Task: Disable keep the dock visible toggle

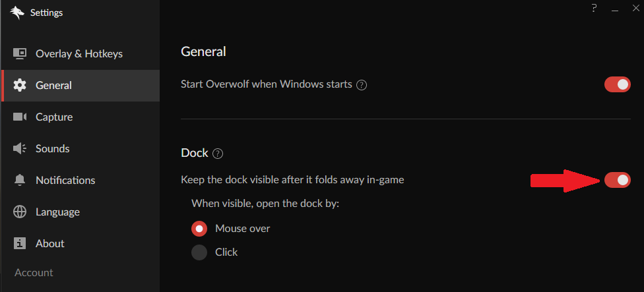Action: click(x=618, y=180)
